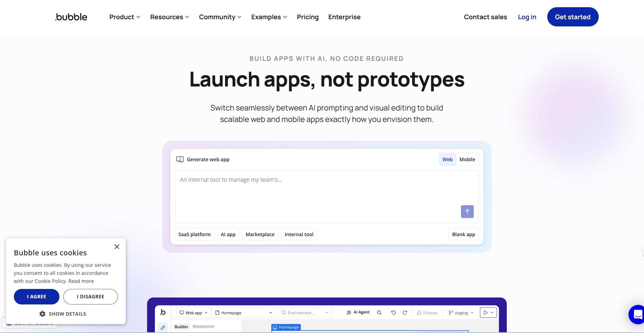This screenshot has width=644, height=333.
Task: Click the redo arrow in editor toolbar
Action: pyautogui.click(x=405, y=312)
